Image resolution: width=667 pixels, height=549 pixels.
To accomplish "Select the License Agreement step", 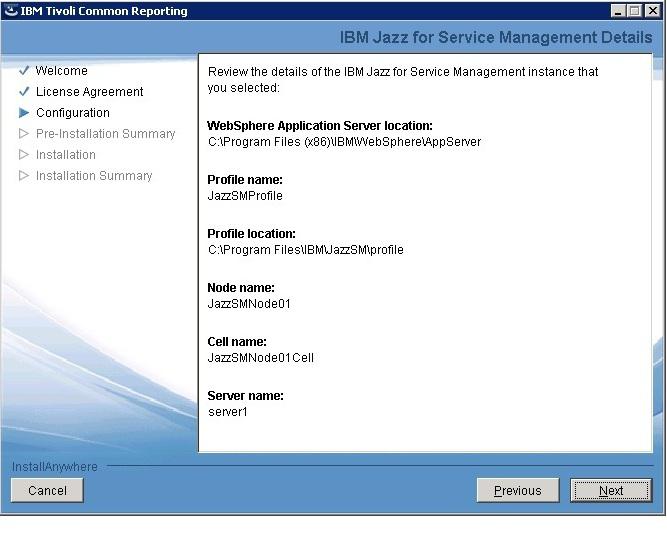I will 89,92.
